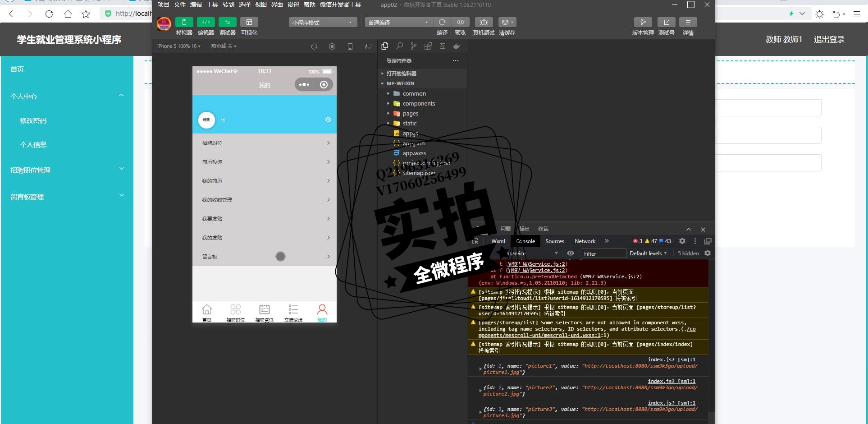Screen dimensions: 868x424
Task: Click the console Filter field
Action: 603,253
